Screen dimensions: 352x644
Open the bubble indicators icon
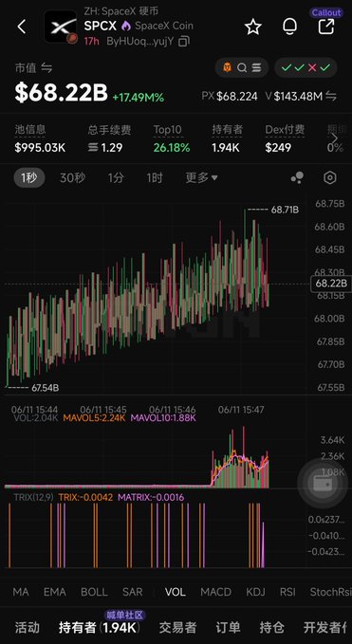click(297, 178)
